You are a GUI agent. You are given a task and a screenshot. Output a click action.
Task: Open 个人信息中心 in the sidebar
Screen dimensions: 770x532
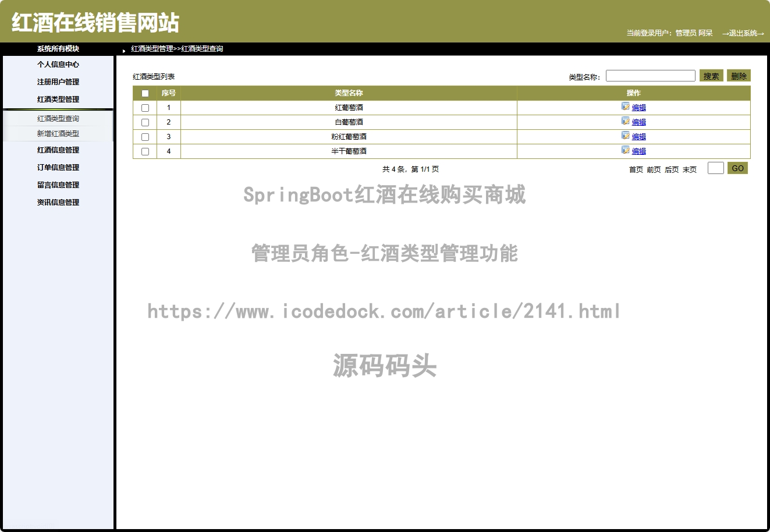tap(58, 65)
